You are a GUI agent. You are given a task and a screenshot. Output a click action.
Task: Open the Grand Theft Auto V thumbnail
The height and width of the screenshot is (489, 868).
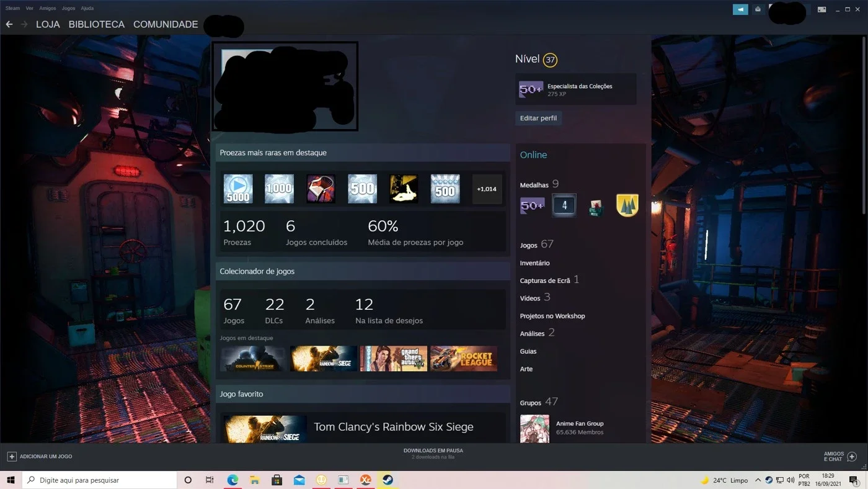pos(394,359)
